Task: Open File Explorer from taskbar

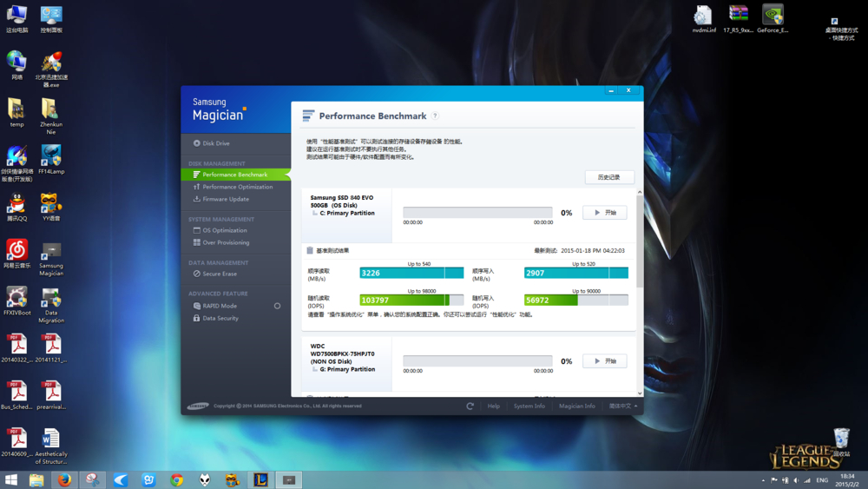Action: (x=36, y=480)
